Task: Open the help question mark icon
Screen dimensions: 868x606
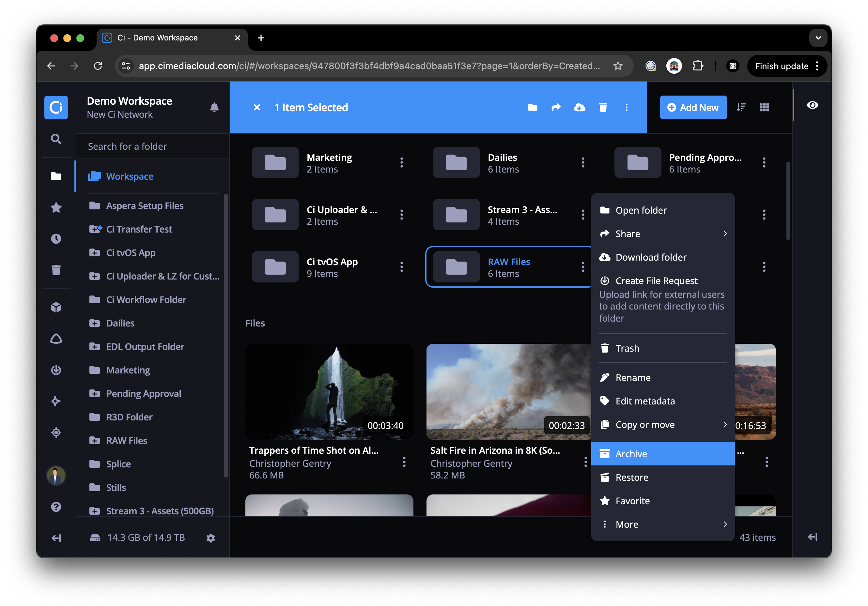Action: pos(56,507)
